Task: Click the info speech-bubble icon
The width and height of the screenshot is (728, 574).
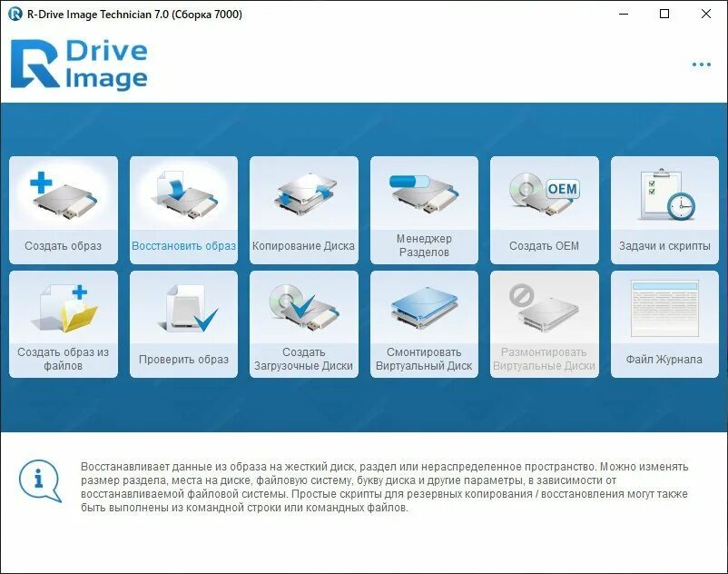Action: (37, 477)
